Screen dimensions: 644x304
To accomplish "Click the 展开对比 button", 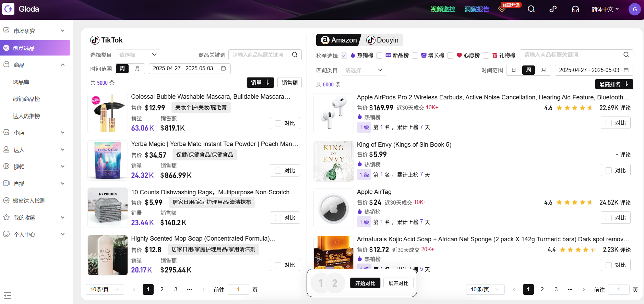I will coord(398,283).
